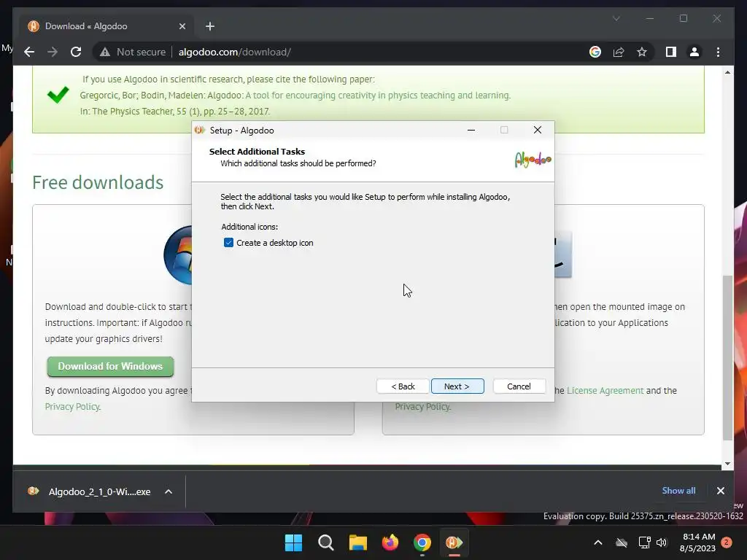Click Algodoo setup icon in taskbar
The width and height of the screenshot is (747, 560).
coord(454,542)
